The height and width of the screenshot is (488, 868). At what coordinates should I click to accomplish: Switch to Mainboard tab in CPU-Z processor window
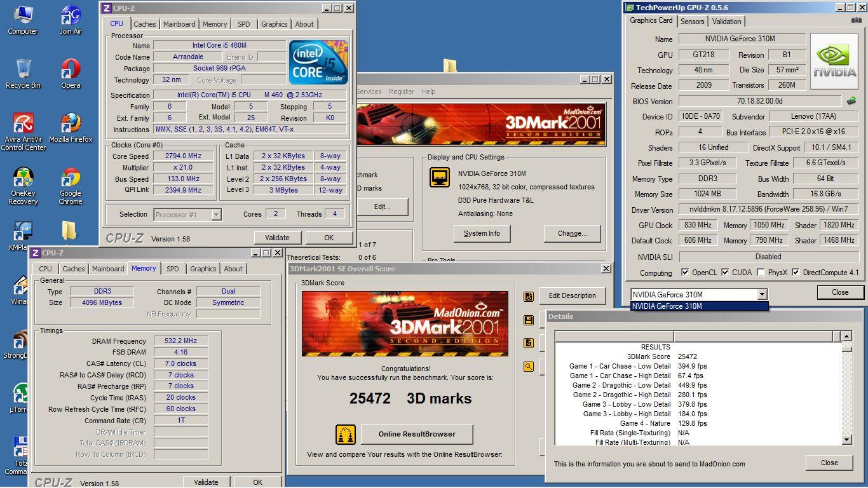tap(179, 24)
